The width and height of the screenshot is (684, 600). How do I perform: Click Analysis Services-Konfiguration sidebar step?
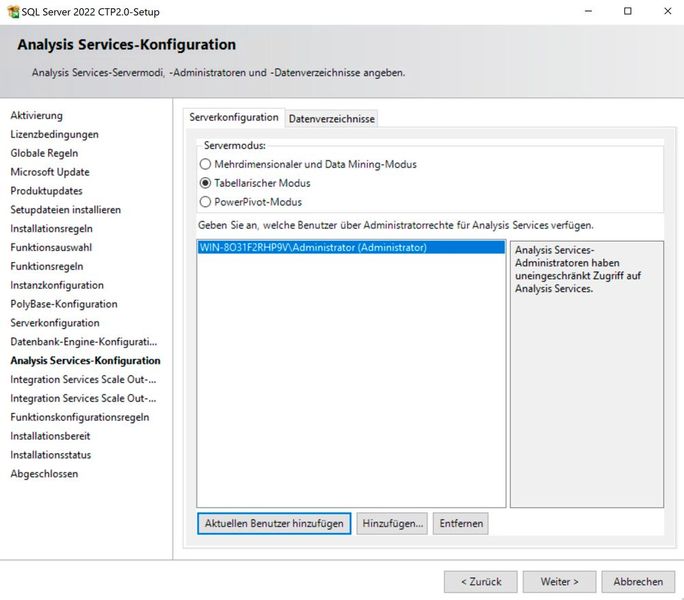(86, 360)
